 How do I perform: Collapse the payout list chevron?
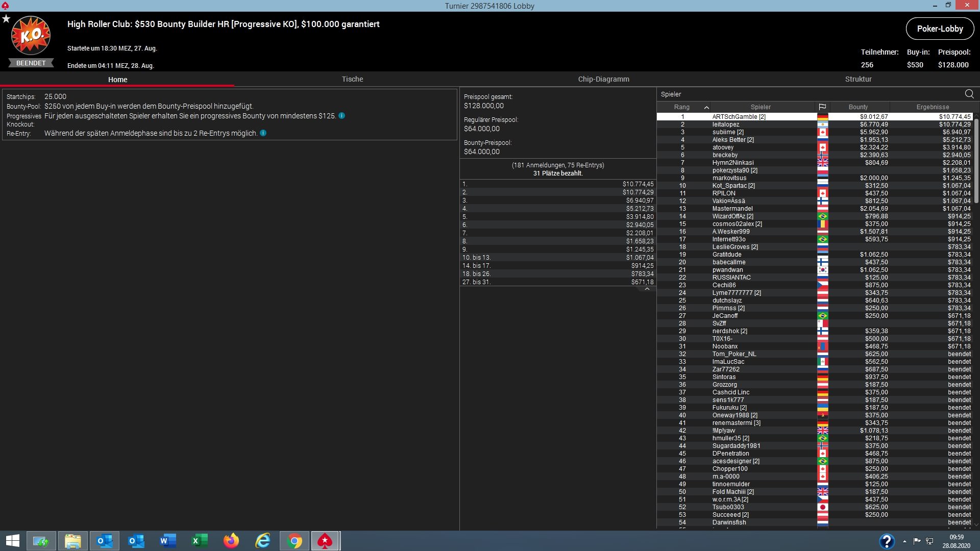[x=647, y=289]
